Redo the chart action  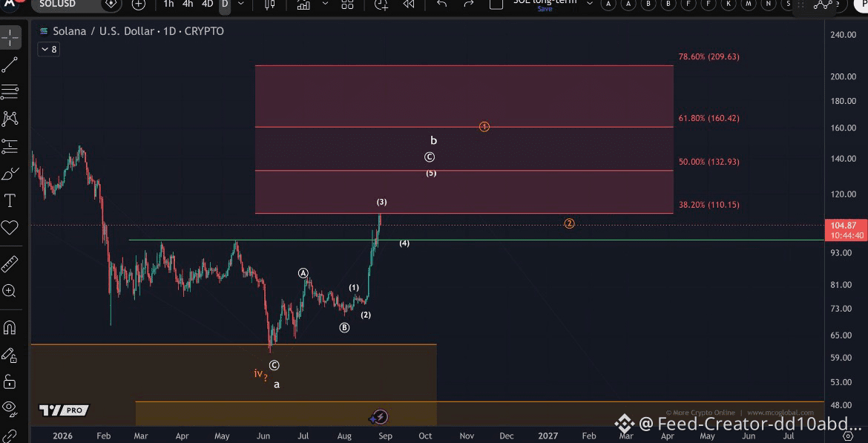coord(468,4)
